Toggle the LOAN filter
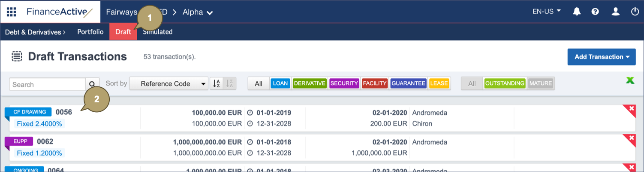 (x=280, y=83)
